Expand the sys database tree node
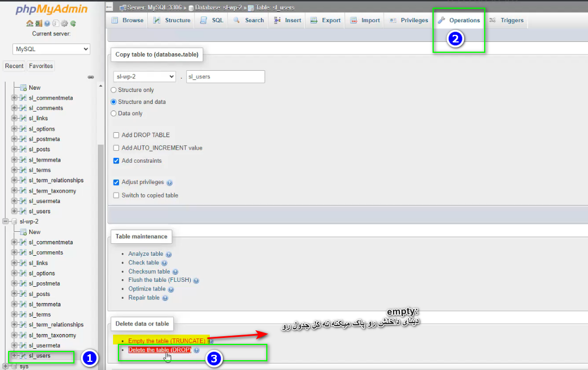The height and width of the screenshot is (370, 588). 5,366
